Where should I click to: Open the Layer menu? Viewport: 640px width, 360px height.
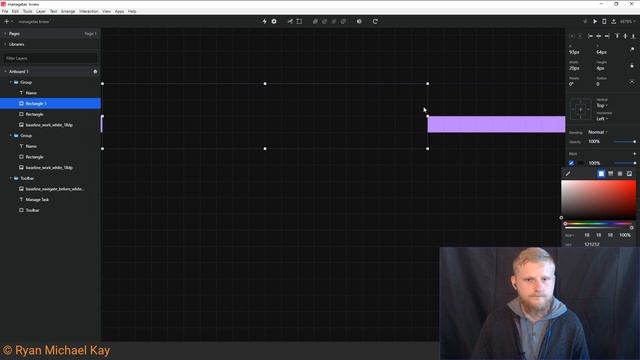coord(41,11)
